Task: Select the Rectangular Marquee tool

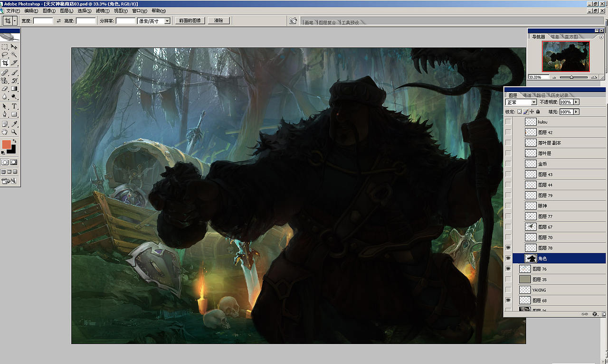Action: click(5, 47)
